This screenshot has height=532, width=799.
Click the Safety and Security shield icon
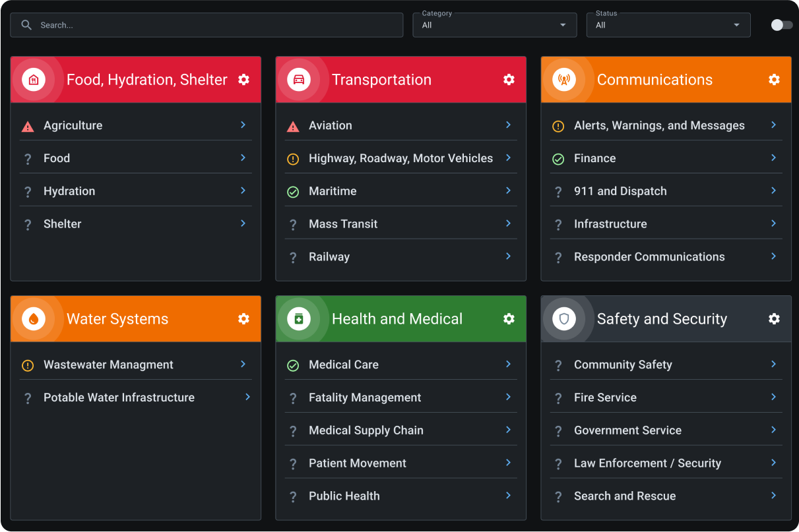coord(564,319)
